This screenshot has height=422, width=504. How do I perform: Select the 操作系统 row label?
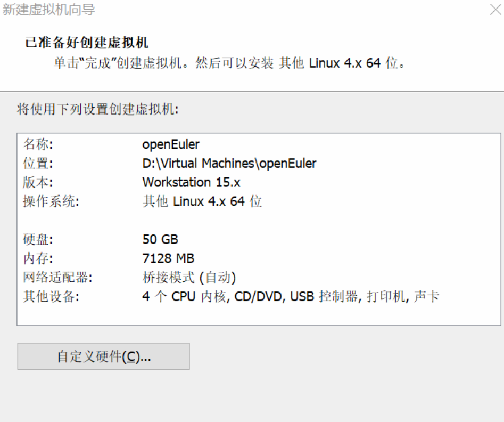[x=51, y=201]
